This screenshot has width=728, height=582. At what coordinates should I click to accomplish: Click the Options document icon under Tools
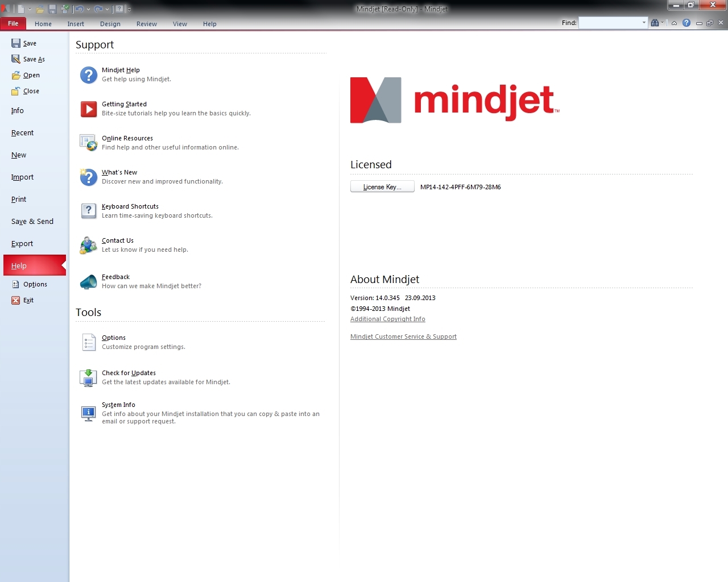89,342
